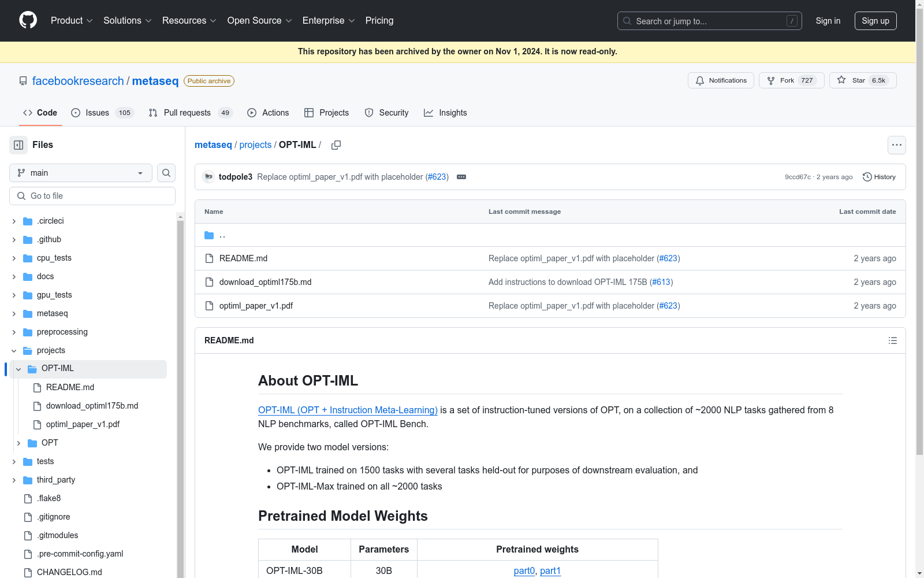This screenshot has width=924, height=578.
Task: Expand the preprocessing folder chevron
Action: point(14,332)
